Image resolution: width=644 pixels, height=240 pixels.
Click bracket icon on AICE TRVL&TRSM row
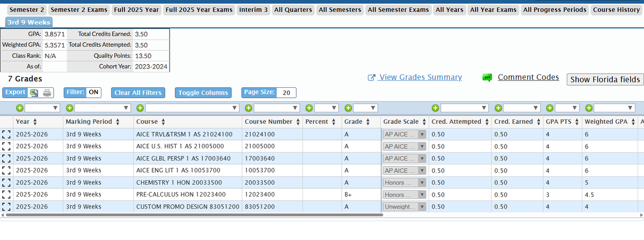[7, 134]
